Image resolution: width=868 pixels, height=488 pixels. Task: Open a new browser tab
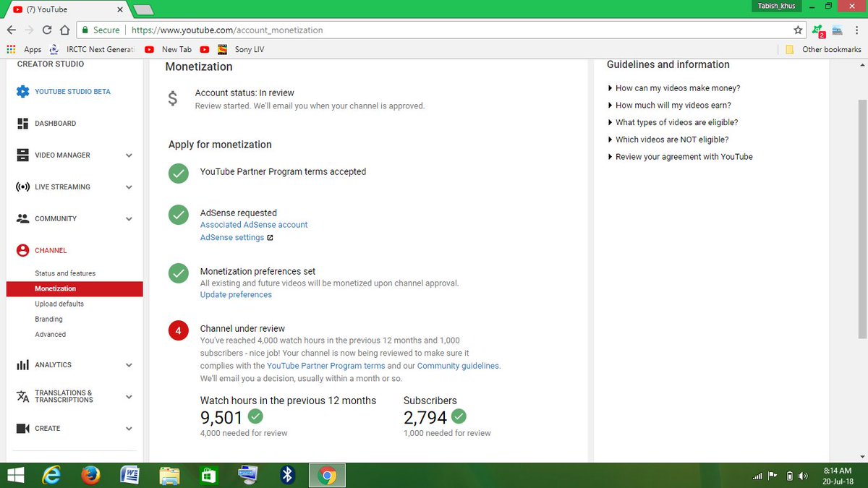143,9
